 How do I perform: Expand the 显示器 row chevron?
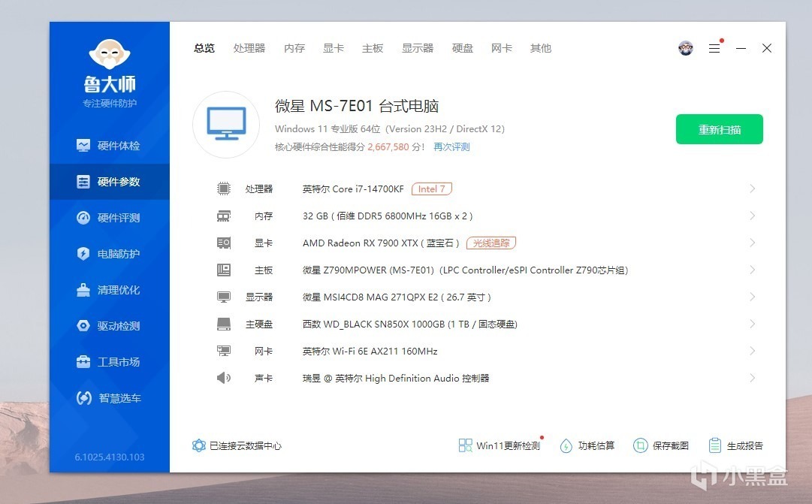752,297
